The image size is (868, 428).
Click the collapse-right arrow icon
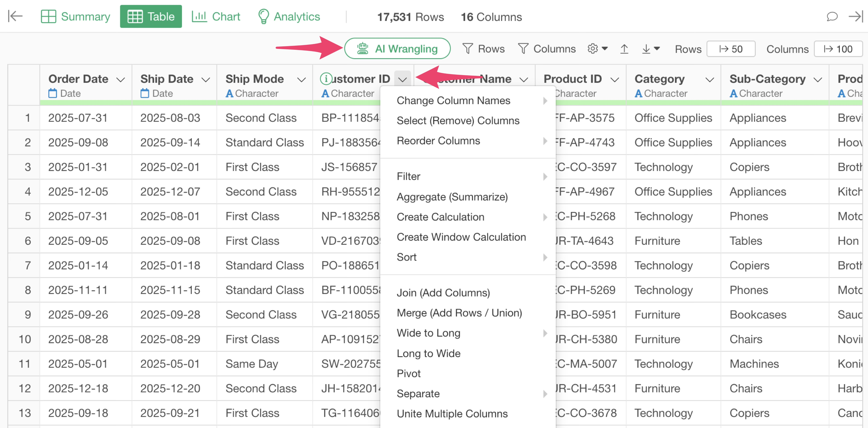[x=855, y=16]
